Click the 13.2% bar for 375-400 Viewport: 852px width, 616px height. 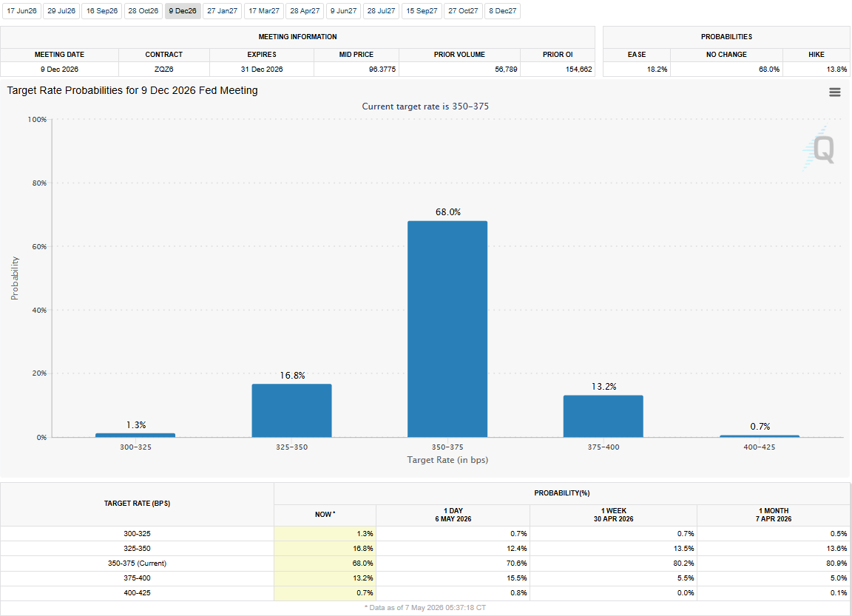tap(603, 416)
